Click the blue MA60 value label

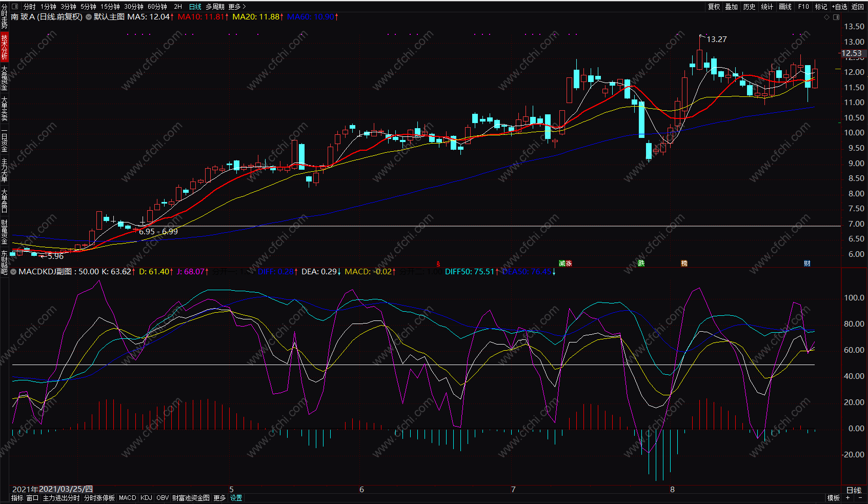pyautogui.click(x=313, y=17)
